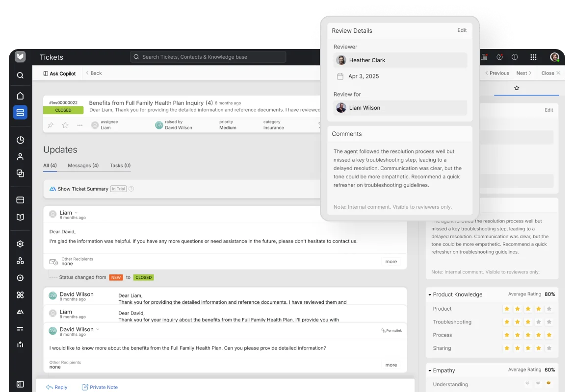Switch to the Tasks (0) tab
The width and height of the screenshot is (573, 392).
[120, 165]
